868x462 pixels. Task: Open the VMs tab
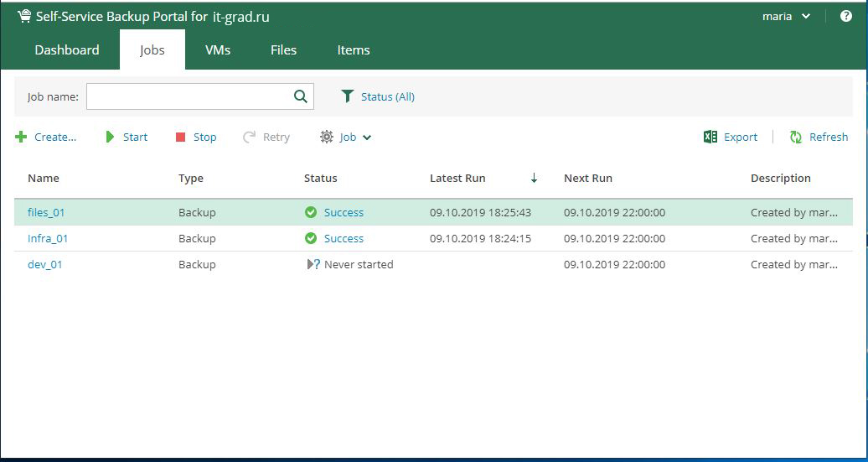218,50
